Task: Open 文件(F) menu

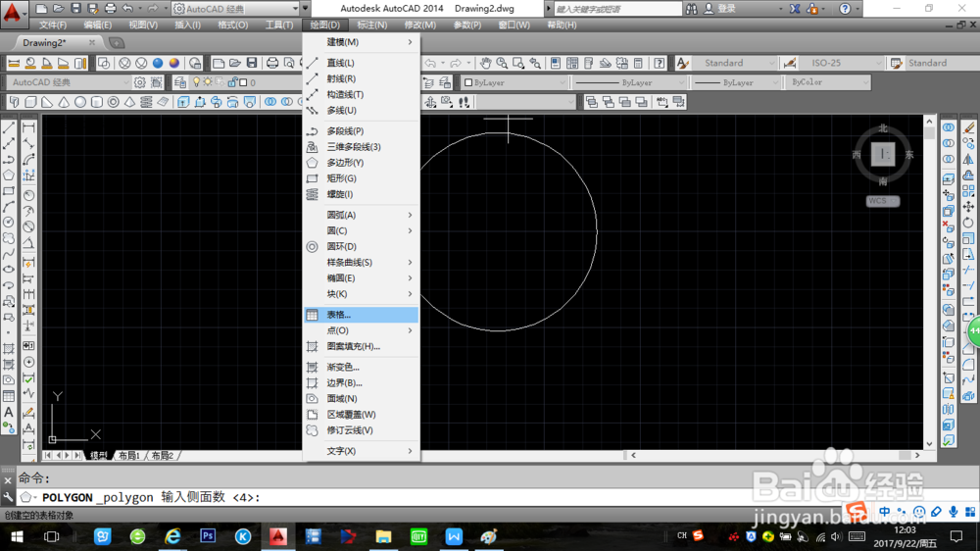Action: point(53,25)
